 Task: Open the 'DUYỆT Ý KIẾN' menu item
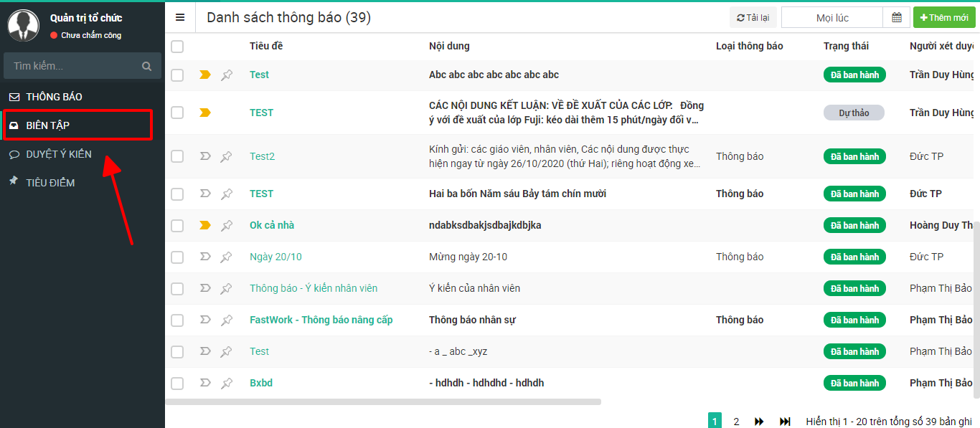[59, 154]
